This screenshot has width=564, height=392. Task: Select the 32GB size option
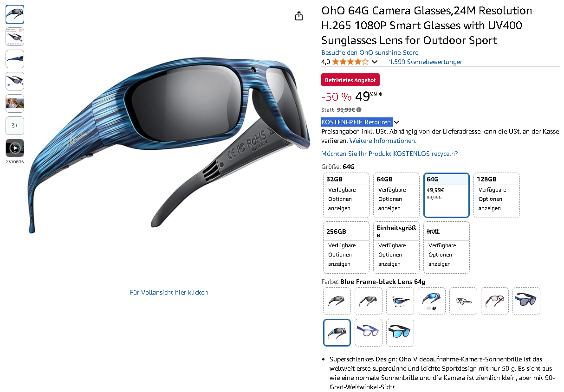pyautogui.click(x=346, y=195)
